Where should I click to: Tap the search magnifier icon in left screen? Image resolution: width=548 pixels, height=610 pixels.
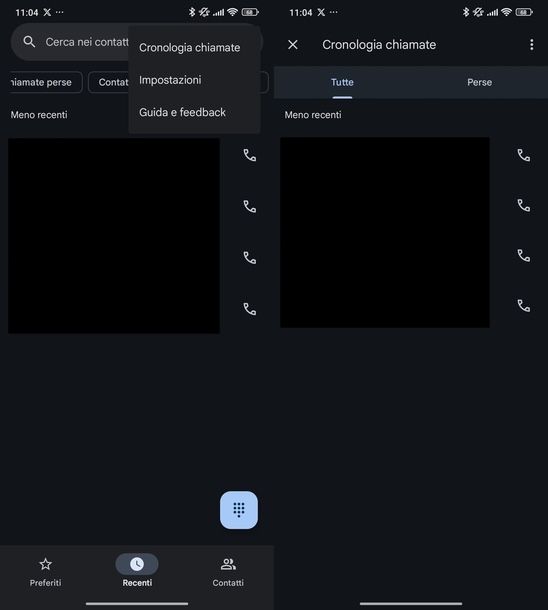29,42
